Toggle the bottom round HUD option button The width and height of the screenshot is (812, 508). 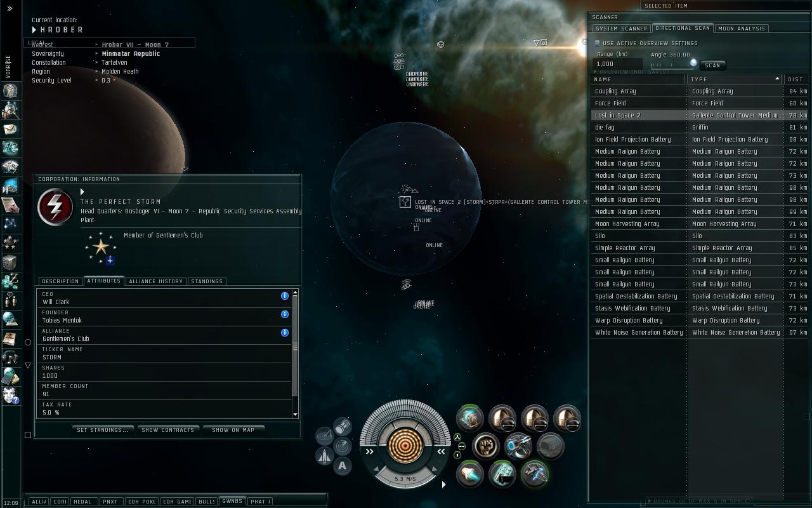tap(457, 455)
